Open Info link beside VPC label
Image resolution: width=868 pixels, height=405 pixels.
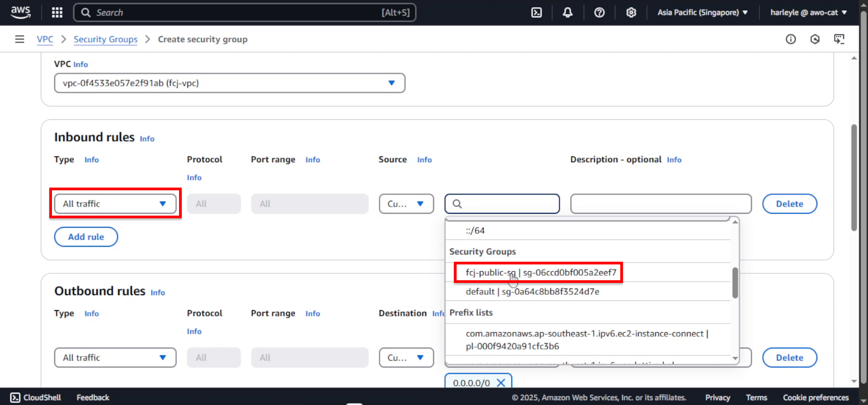80,65
